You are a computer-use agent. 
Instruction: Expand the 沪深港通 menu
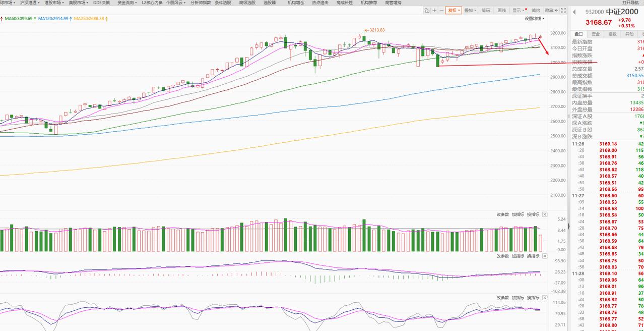pos(30,3)
